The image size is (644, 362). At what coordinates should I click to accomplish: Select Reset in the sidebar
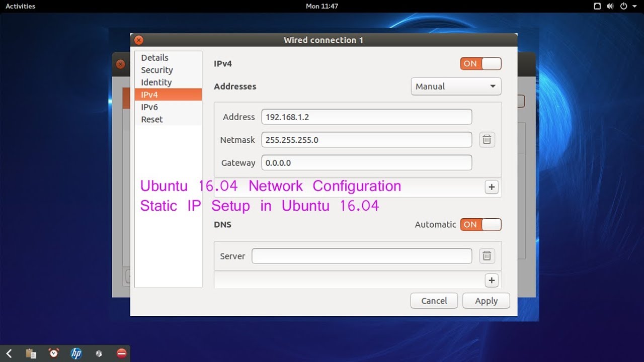[x=168, y=119]
